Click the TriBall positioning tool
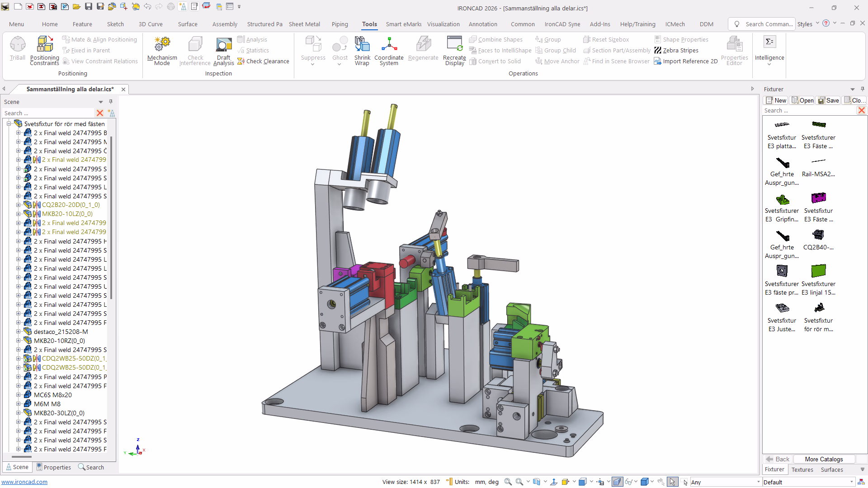 (18, 48)
